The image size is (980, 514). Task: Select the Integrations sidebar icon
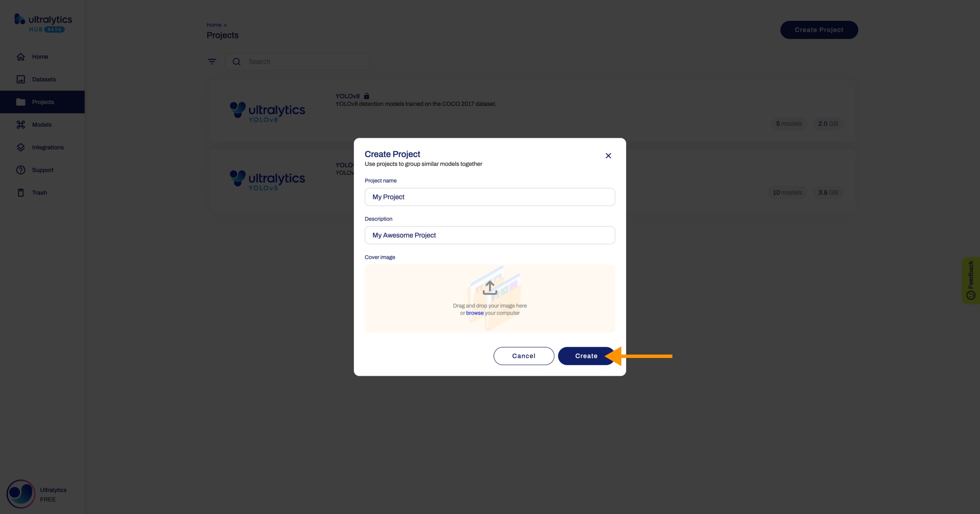click(x=20, y=147)
